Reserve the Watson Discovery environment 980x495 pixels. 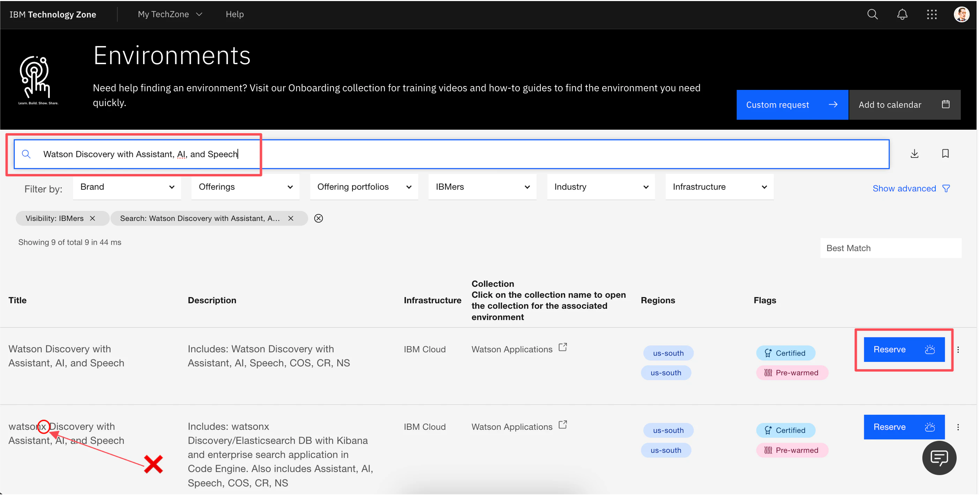[x=904, y=350]
